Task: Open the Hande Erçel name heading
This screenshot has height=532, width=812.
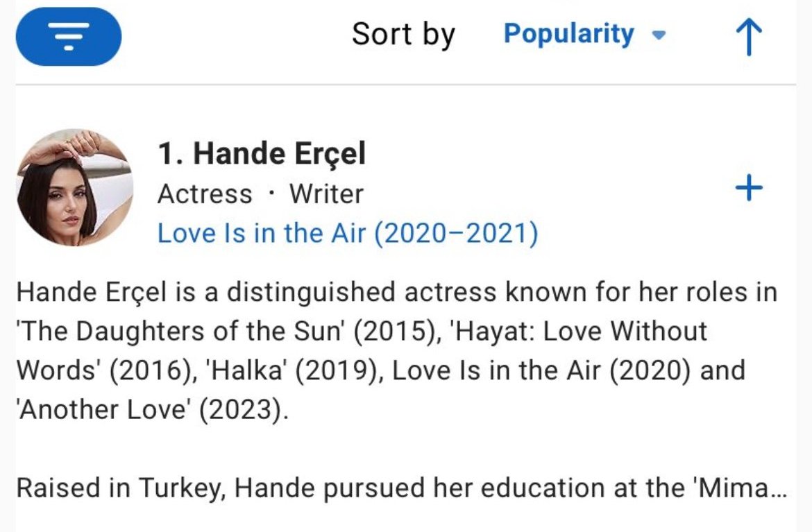Action: click(262, 154)
